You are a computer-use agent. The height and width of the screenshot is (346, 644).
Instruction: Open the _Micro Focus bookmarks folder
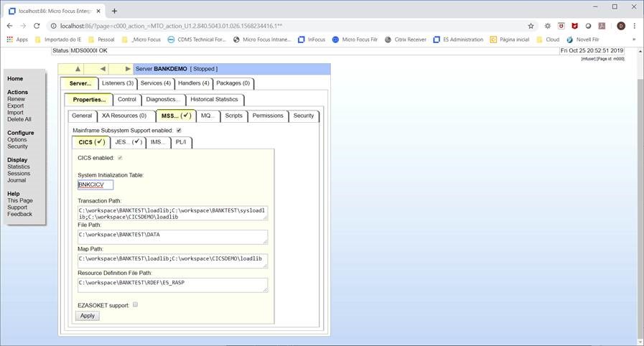coord(141,39)
